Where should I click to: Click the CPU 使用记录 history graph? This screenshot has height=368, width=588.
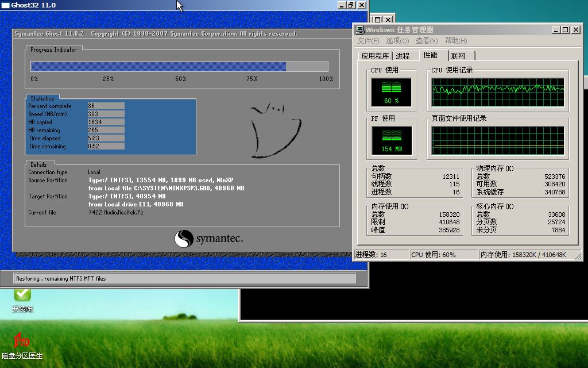[498, 93]
